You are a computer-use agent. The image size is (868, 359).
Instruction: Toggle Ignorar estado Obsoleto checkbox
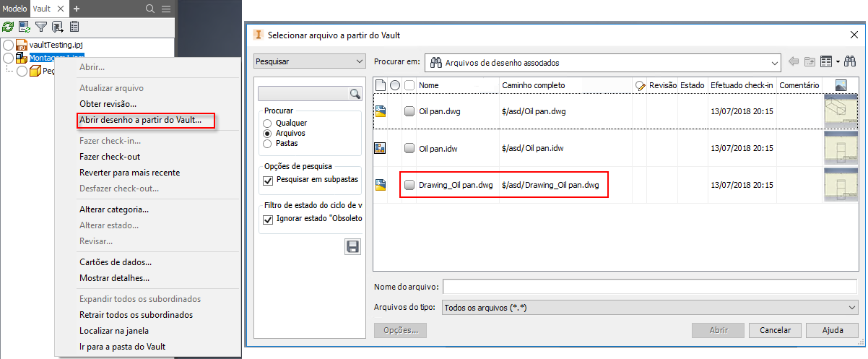[x=269, y=219]
